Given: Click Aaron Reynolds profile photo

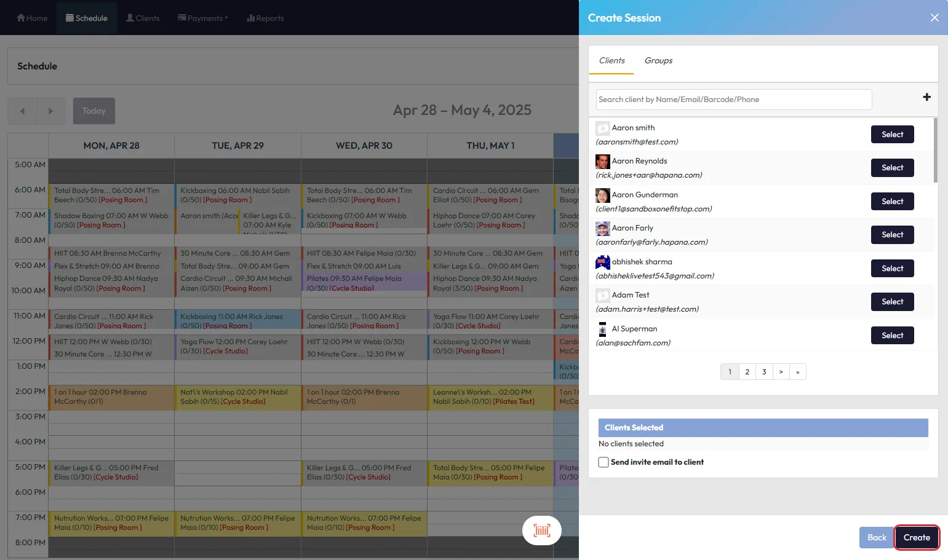Looking at the screenshot, I should [x=602, y=162].
